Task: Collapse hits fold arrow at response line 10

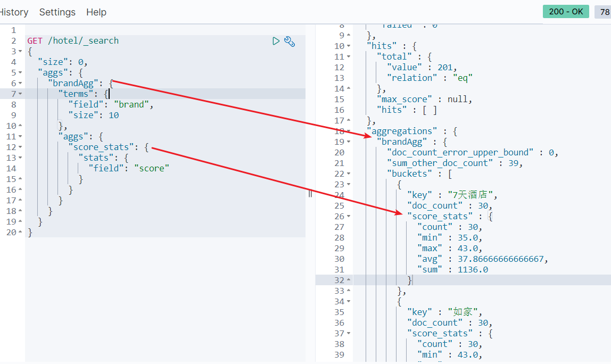Action: [349, 46]
